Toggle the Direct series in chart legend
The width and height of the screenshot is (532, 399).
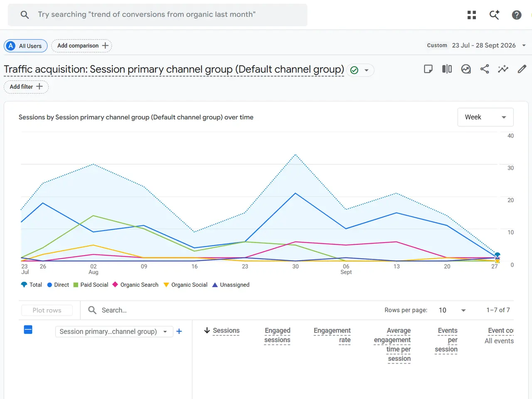coord(58,285)
